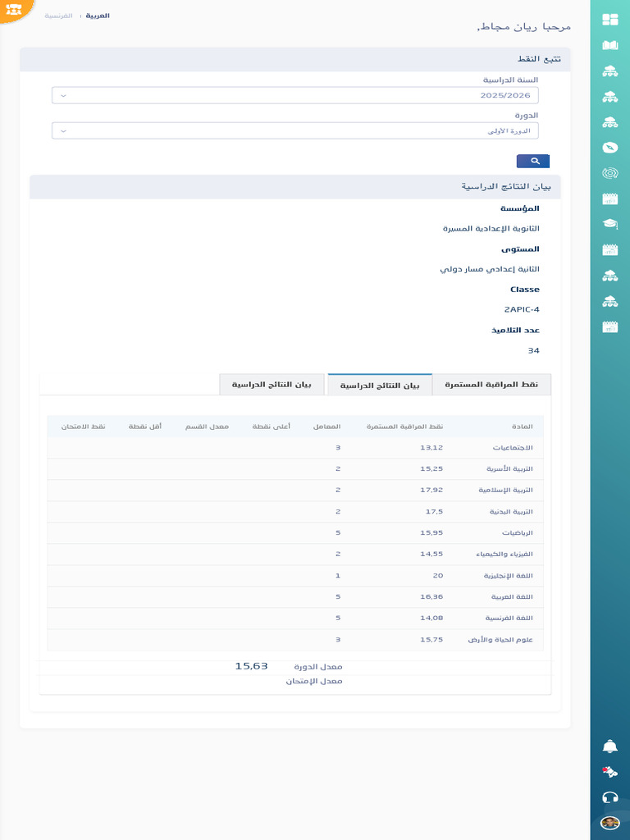Switch language to العربية
Image resolution: width=630 pixels, height=840 pixels.
98,16
